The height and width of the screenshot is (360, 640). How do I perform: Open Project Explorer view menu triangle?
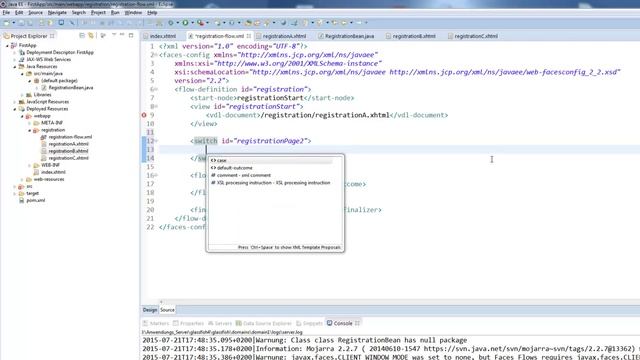(x=114, y=35)
